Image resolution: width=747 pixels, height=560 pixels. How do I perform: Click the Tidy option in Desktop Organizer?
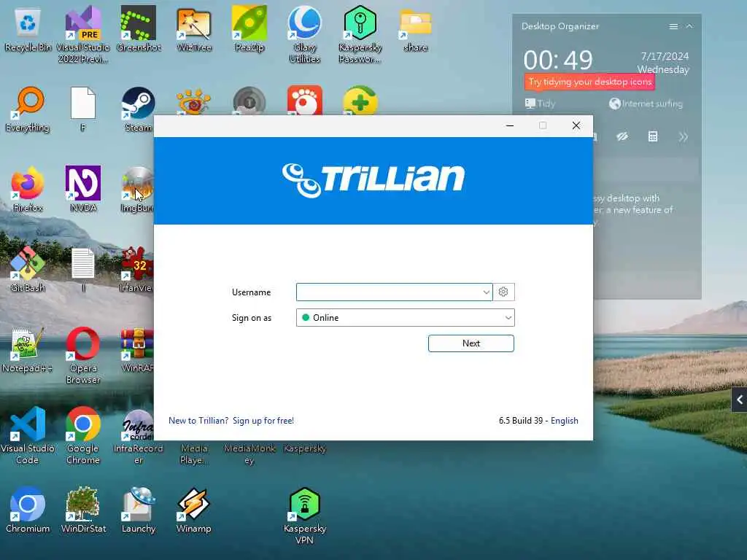[x=541, y=104]
